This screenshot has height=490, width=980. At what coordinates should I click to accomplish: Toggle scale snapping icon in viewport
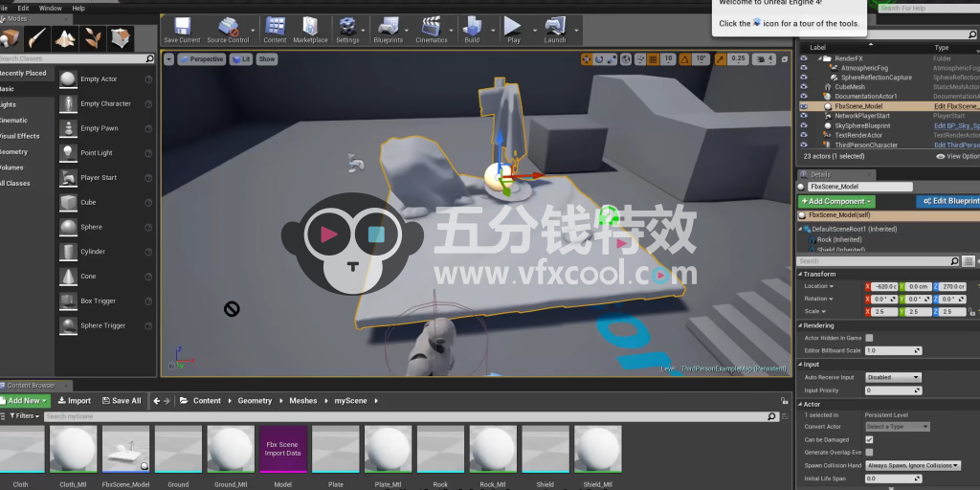721,59
